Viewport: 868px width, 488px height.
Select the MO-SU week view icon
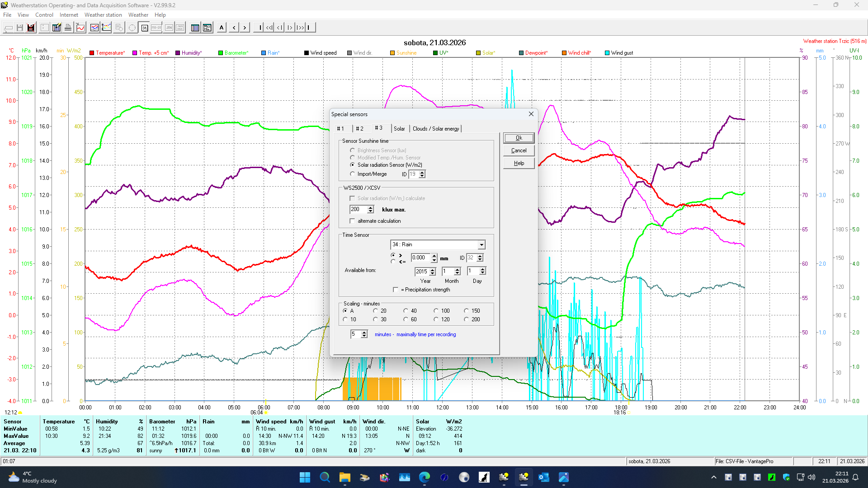point(156,28)
